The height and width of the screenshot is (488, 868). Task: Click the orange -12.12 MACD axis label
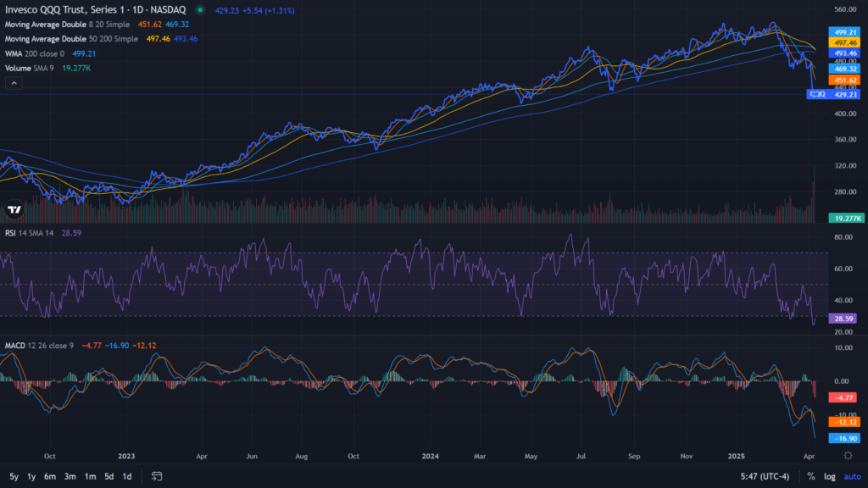pos(845,422)
